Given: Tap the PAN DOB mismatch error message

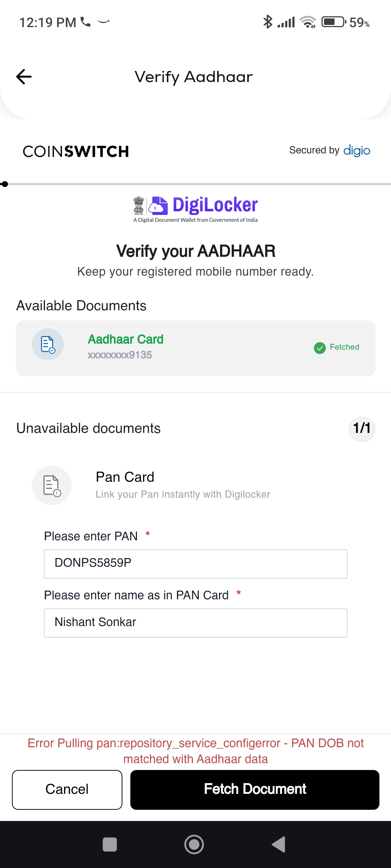Looking at the screenshot, I should point(195,751).
